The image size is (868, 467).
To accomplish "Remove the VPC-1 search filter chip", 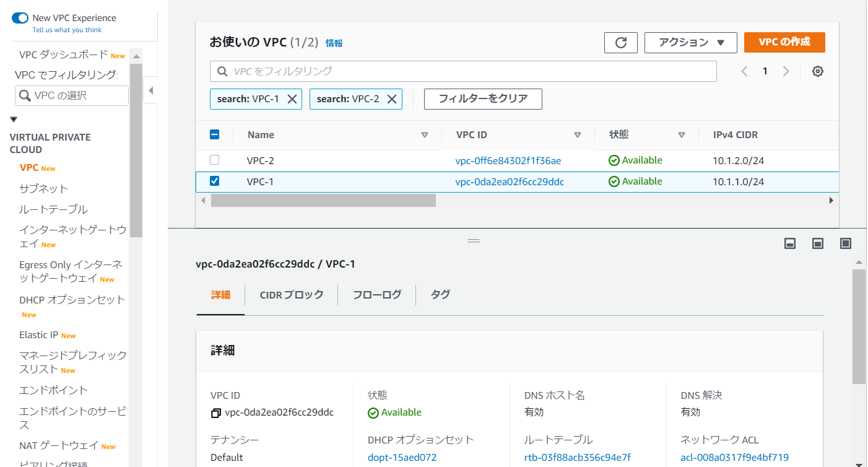I will tap(292, 99).
